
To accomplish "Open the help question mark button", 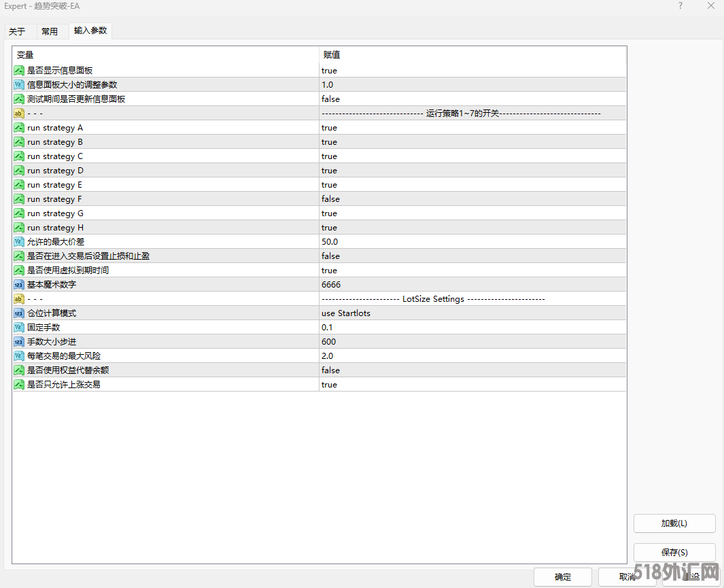I will [x=680, y=6].
